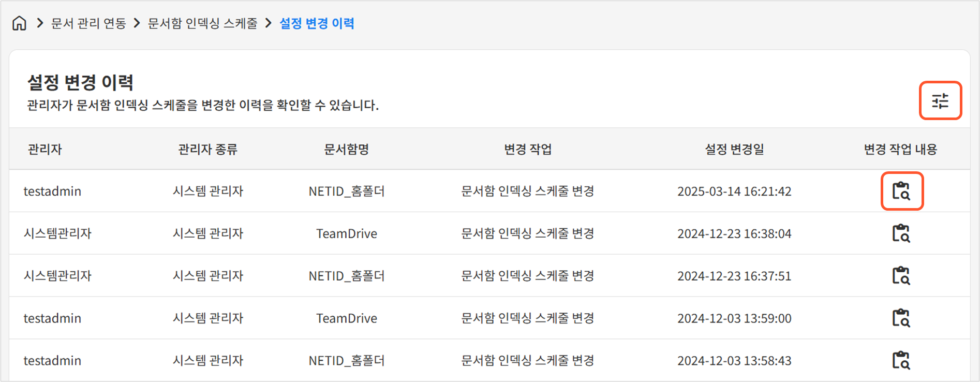Click the 문서함명 column header
Image resolution: width=980 pixels, height=382 pixels.
pos(346,150)
